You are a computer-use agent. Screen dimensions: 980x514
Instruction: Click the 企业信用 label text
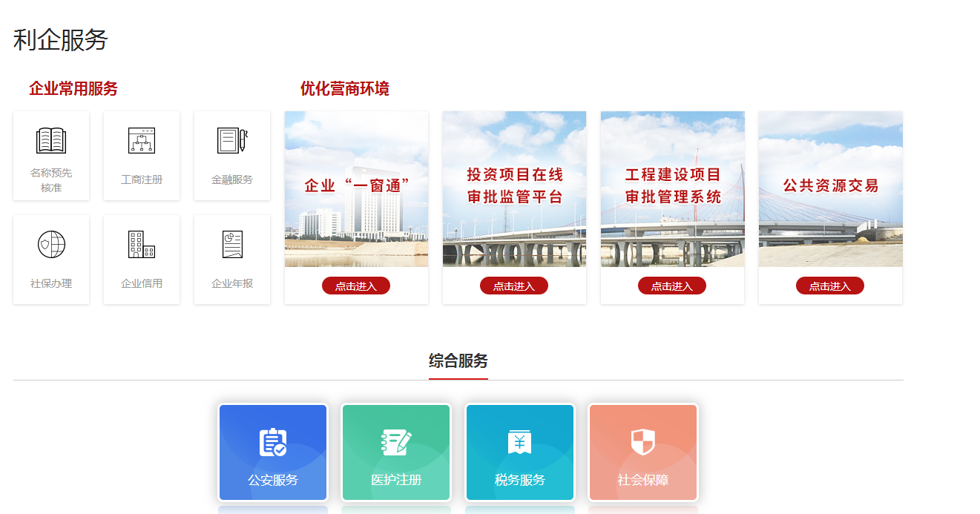pyautogui.click(x=142, y=283)
